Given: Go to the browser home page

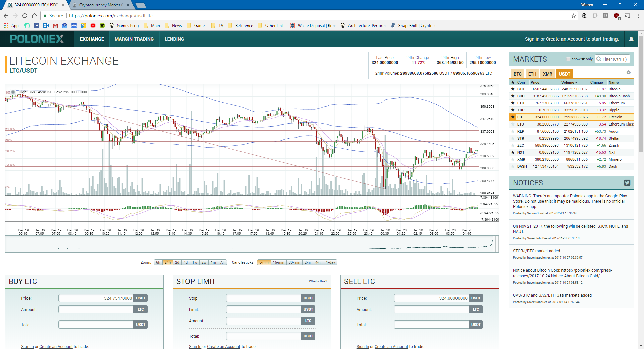Looking at the screenshot, I should point(34,16).
